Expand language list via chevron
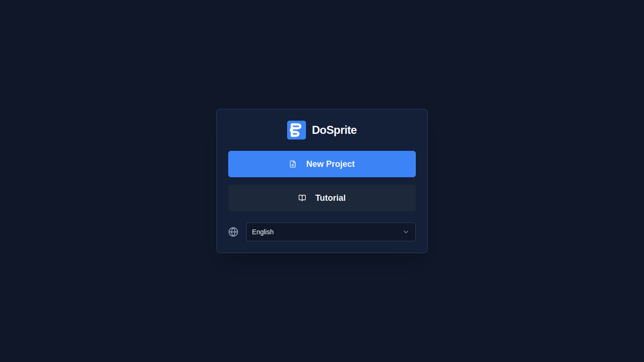The height and width of the screenshot is (362, 644). (406, 232)
